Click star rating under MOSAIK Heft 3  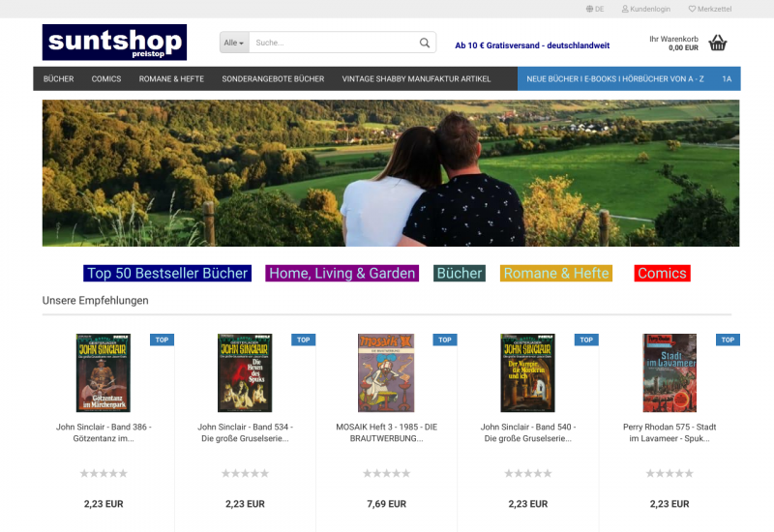(386, 473)
